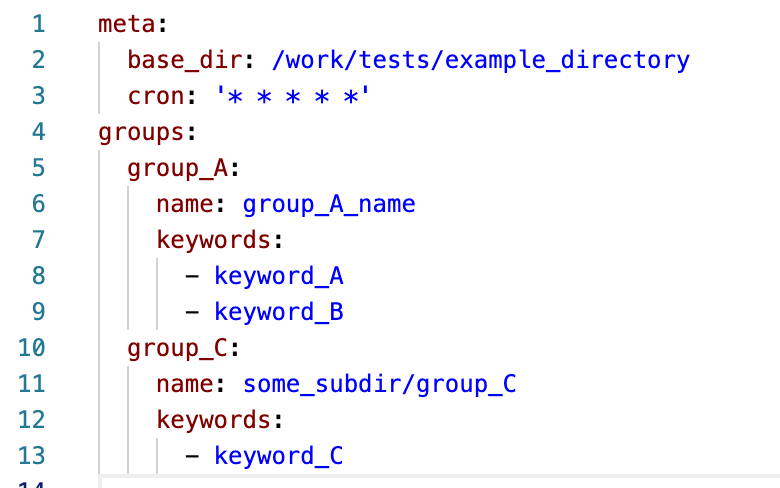Click the 'keyword_A' list item
Image resolution: width=780 pixels, height=488 pixels.
279,277
